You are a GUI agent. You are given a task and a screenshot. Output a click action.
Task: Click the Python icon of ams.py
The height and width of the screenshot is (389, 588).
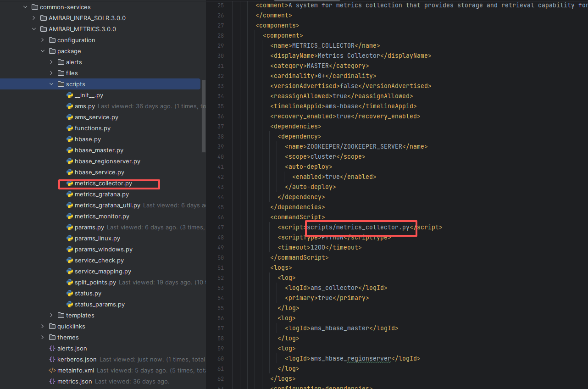70,106
